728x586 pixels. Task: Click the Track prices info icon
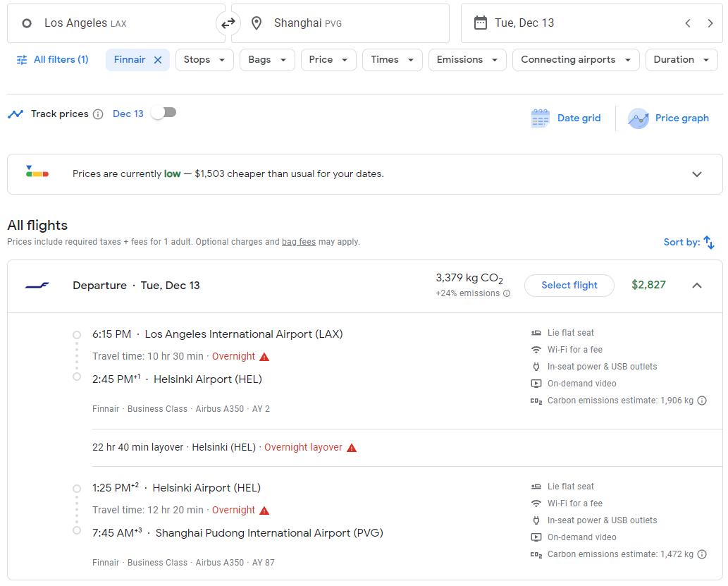98,114
